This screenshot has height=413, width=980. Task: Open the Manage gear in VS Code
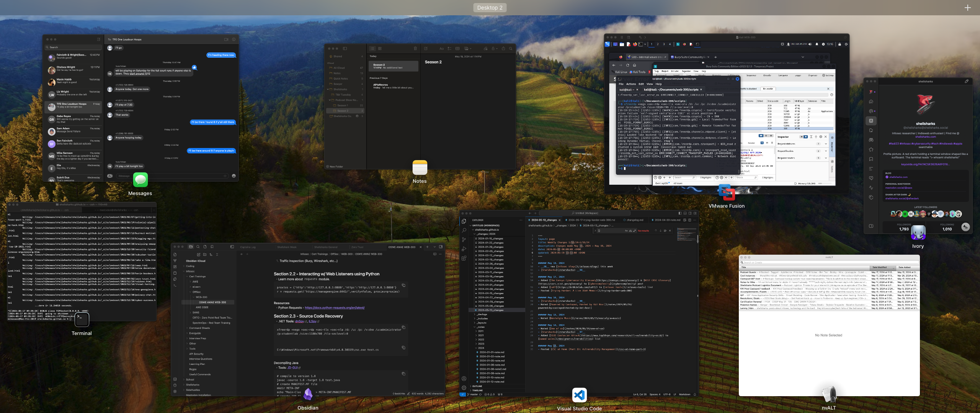464,387
